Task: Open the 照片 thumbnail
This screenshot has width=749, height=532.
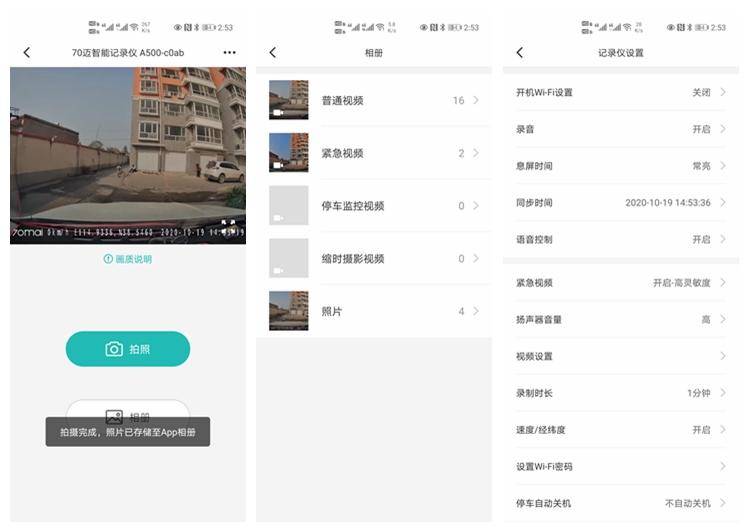Action: coord(289,311)
